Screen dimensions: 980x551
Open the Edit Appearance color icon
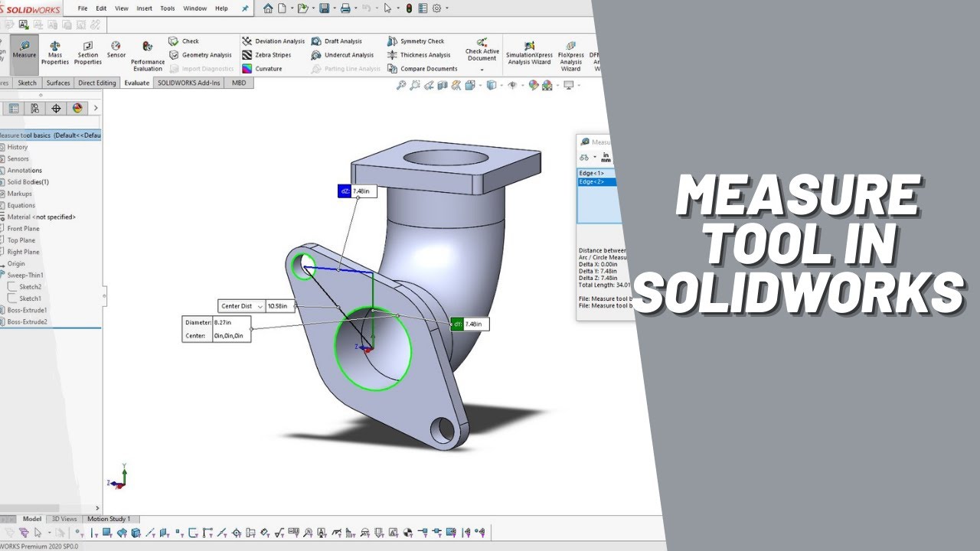(533, 86)
